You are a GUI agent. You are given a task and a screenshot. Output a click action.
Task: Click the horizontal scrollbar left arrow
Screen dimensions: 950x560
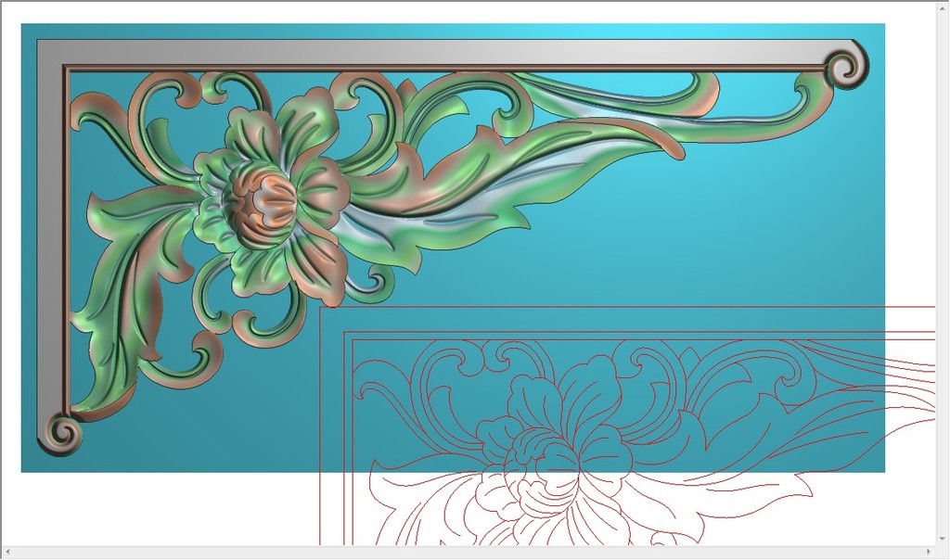click(x=7, y=553)
